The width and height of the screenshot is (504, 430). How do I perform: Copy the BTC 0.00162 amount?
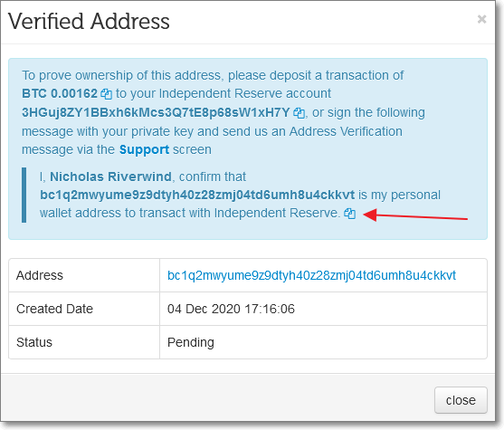(106, 94)
